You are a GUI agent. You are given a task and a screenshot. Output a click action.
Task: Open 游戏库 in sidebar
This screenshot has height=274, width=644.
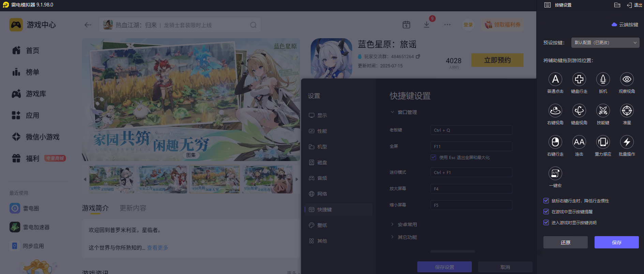pyautogui.click(x=29, y=94)
